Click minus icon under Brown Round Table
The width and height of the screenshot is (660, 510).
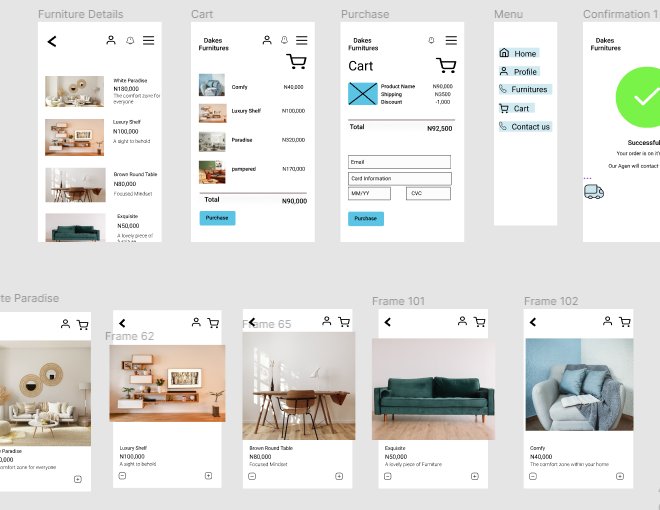click(x=252, y=476)
